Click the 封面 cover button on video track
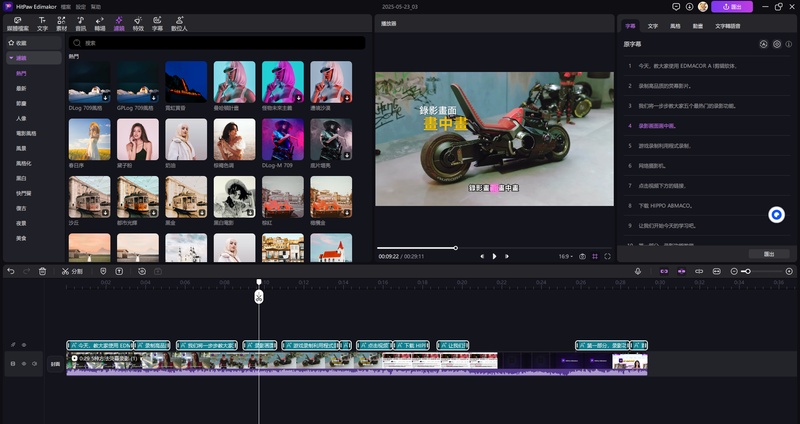The image size is (800, 424). [55, 364]
